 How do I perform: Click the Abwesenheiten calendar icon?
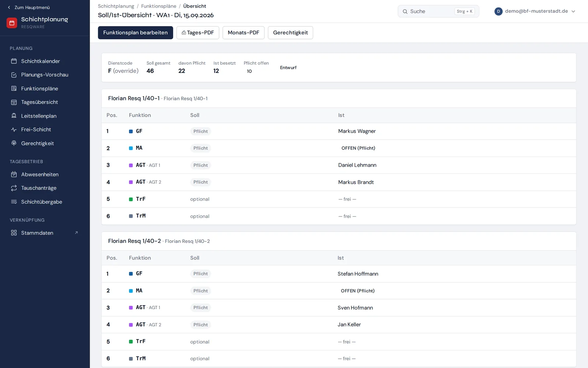point(14,174)
